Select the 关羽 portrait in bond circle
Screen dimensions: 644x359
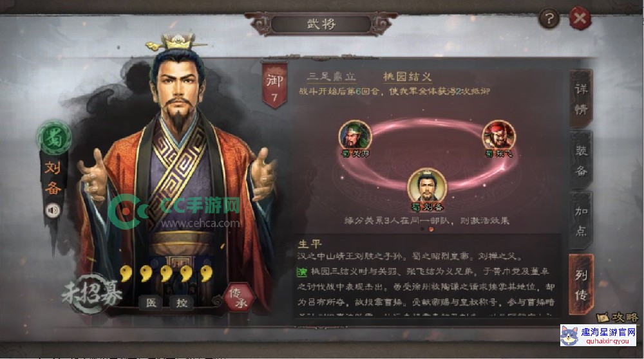[355, 136]
